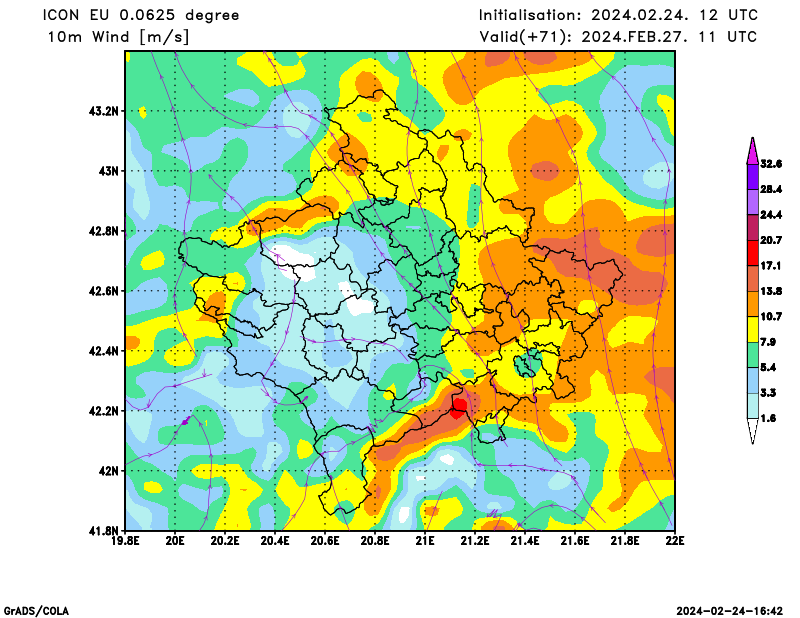This screenshot has height=618, width=800.
Task: Click the red wind maximum spot on map
Action: (459, 408)
